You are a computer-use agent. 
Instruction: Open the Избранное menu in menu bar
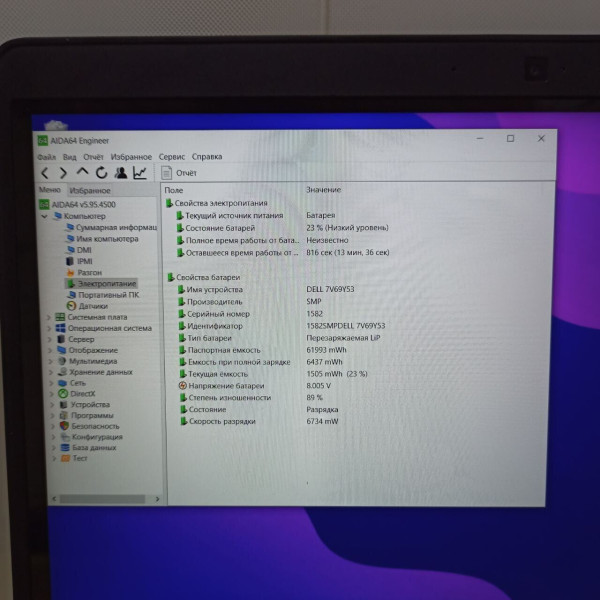pyautogui.click(x=131, y=157)
